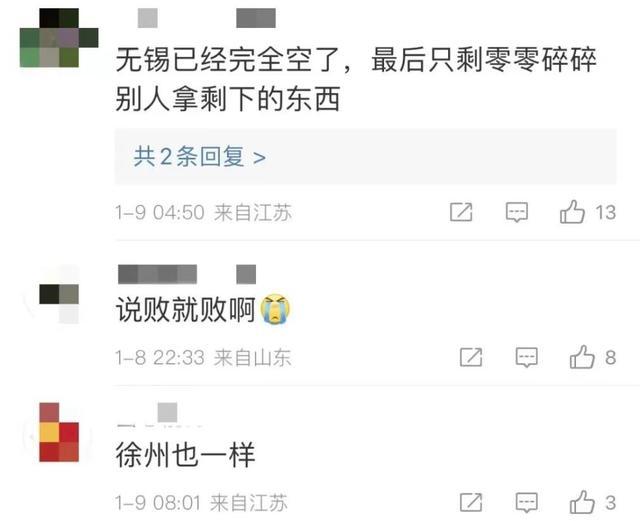Open replies to the Wuxi comment

pyautogui.click(x=365, y=157)
